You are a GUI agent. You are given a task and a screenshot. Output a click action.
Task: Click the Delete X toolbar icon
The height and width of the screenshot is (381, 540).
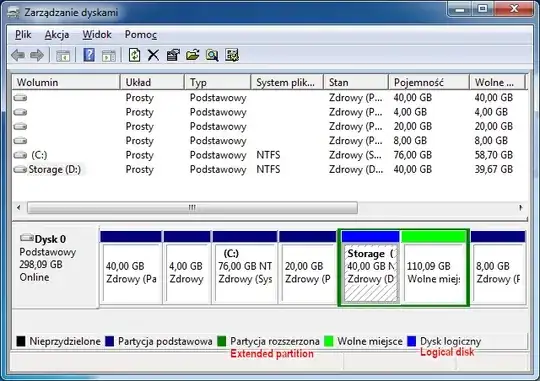[154, 55]
